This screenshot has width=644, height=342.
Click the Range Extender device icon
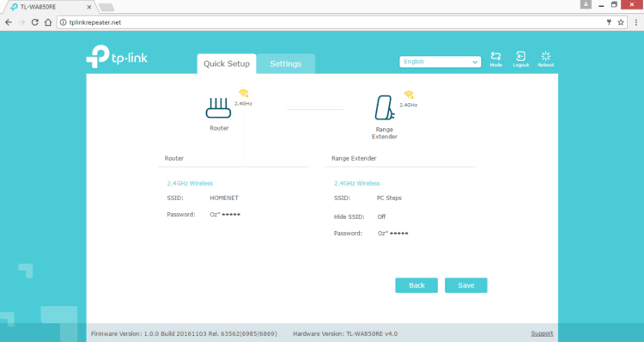click(385, 107)
